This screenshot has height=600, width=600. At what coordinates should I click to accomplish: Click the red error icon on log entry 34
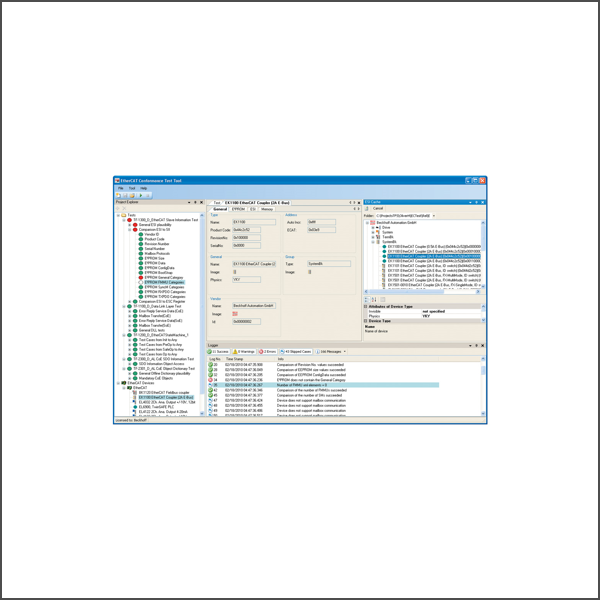pos(210,380)
